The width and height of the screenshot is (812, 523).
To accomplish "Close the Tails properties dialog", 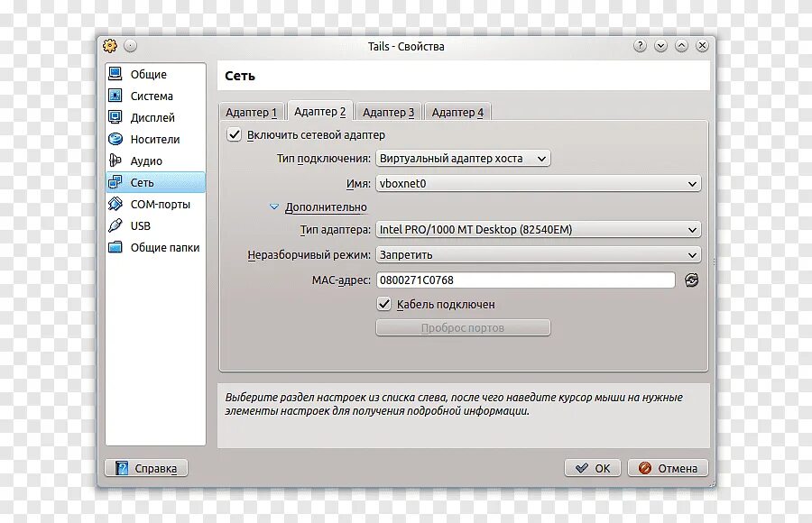I will click(702, 46).
